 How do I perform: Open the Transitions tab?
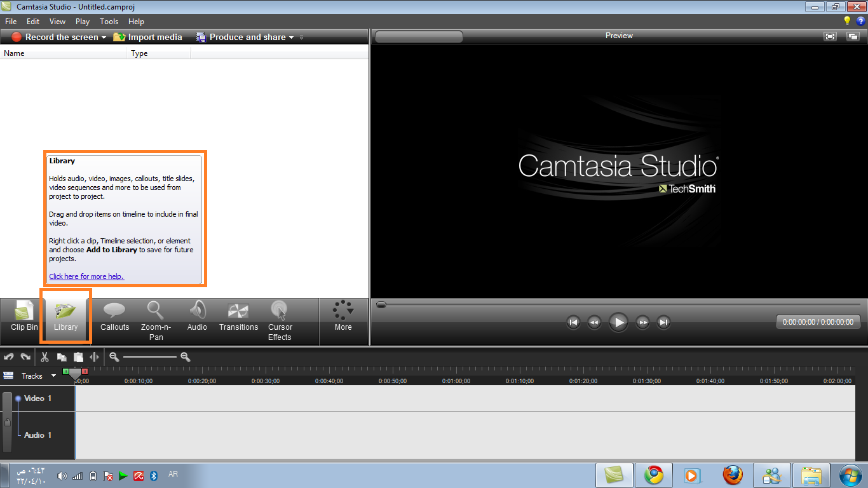click(238, 317)
